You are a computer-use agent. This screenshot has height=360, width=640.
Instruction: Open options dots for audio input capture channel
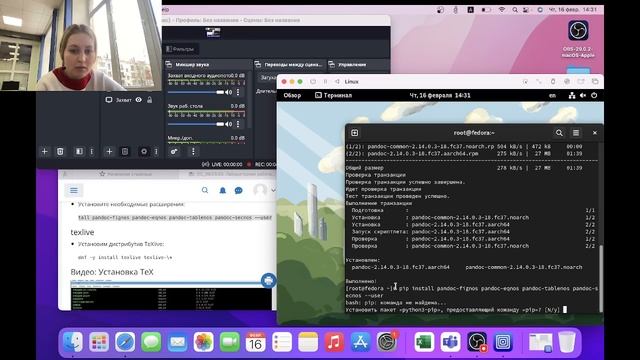238,92
